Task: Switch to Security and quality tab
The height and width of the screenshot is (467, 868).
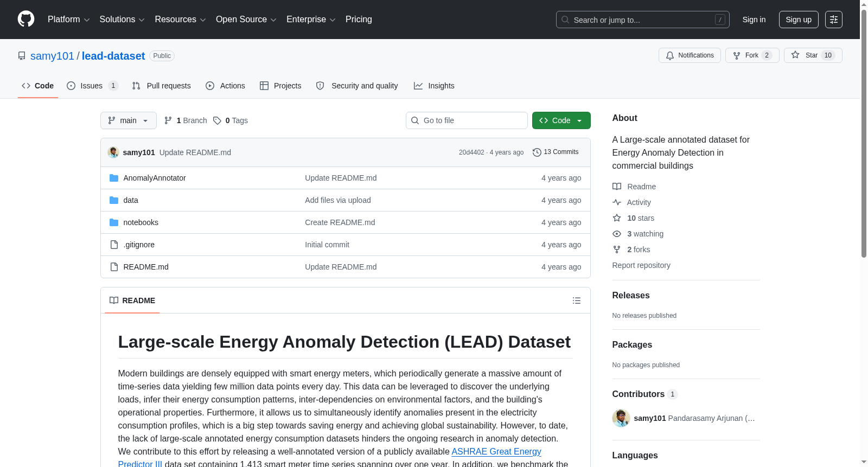Action: pos(357,86)
